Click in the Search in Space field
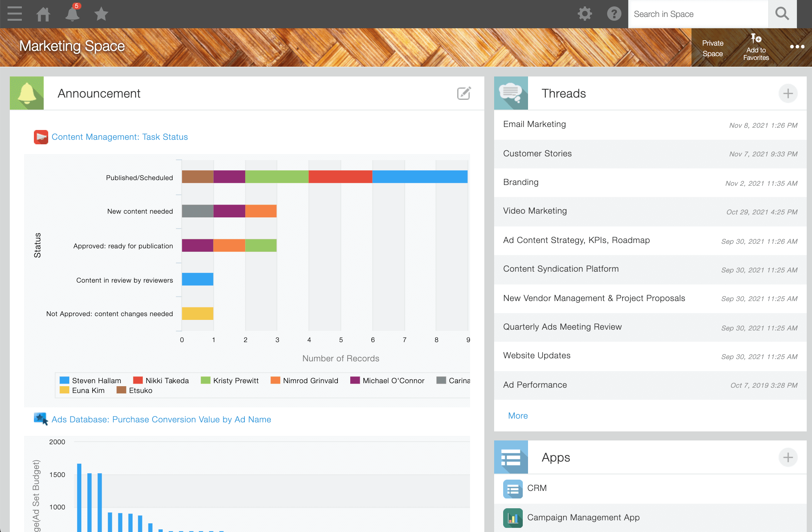The image size is (812, 532). 698,14
